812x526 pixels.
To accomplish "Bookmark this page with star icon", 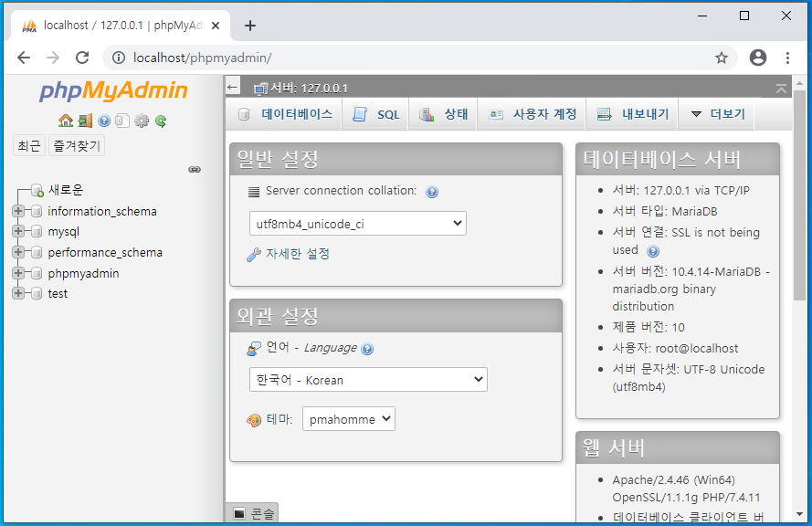I will pos(722,58).
